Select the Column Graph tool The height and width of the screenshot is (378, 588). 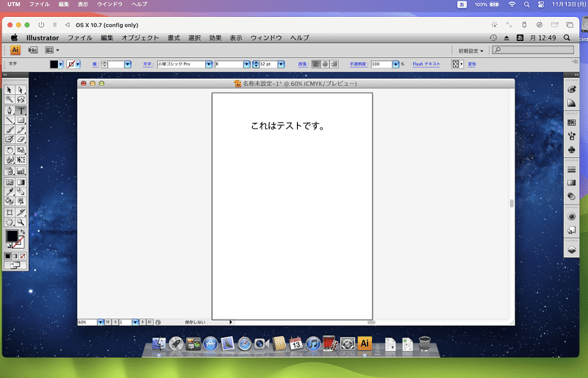tap(21, 171)
